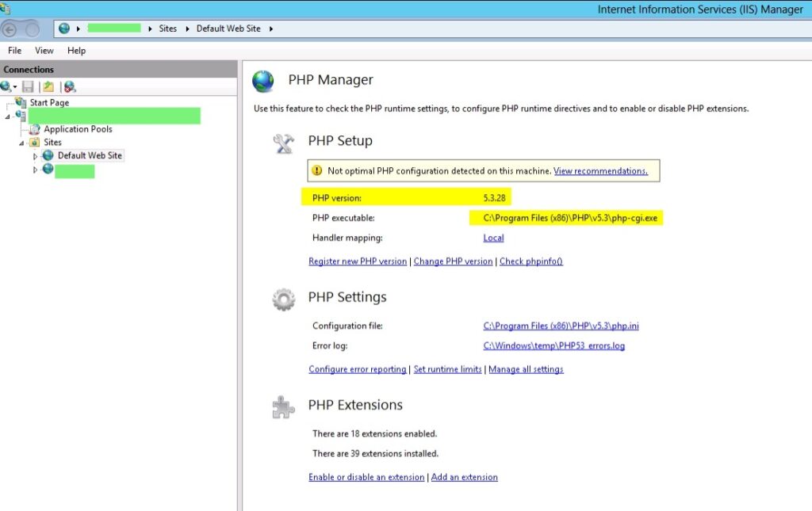The height and width of the screenshot is (511, 812).
Task: Click the Start Page tree icon
Action: point(21,102)
